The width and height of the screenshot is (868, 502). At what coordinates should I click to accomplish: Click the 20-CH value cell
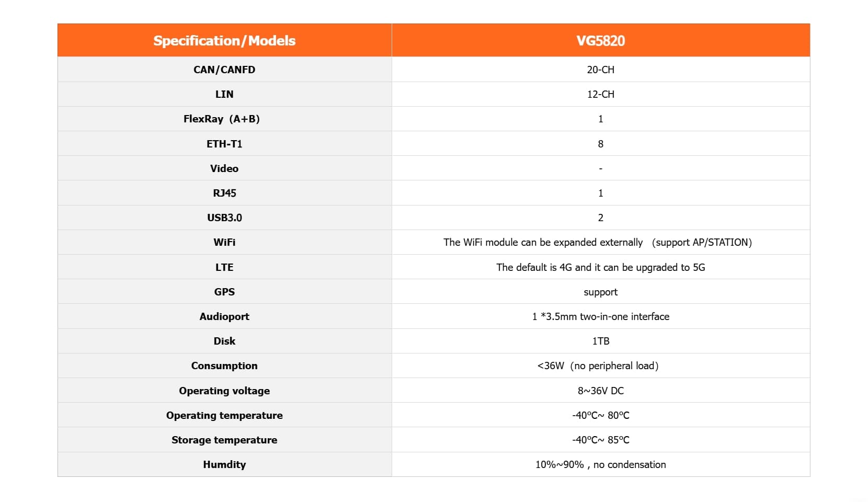coord(600,70)
